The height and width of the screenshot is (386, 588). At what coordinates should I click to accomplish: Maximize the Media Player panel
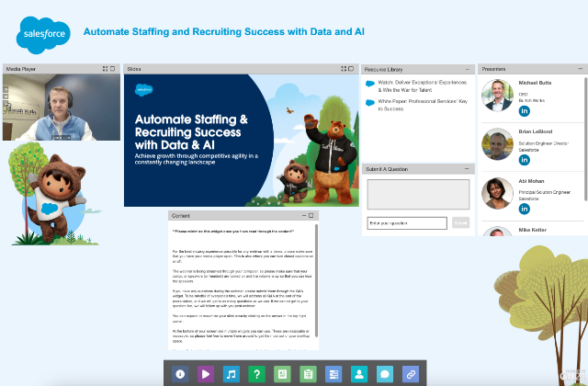tap(112, 69)
